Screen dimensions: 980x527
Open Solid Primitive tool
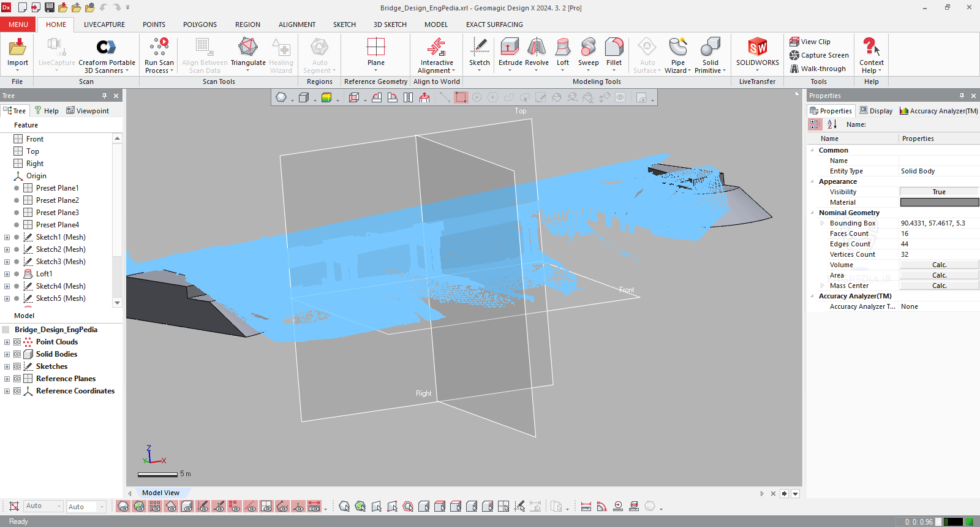tap(710, 55)
